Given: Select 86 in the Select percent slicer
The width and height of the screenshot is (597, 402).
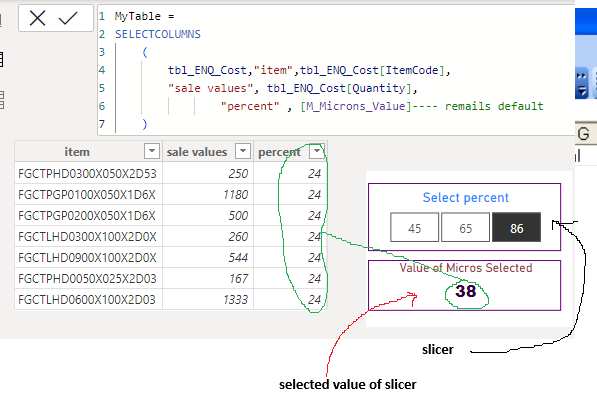Looking at the screenshot, I should pos(516,227).
